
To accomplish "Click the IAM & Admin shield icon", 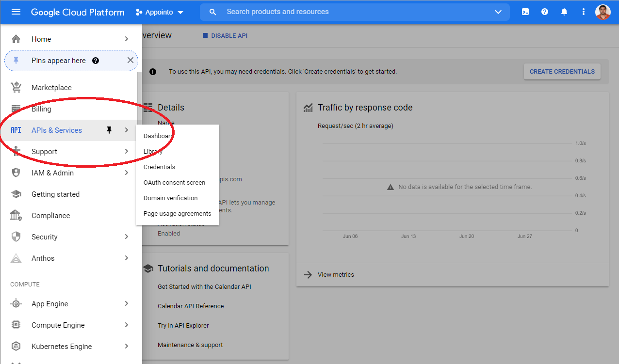I will coord(16,173).
